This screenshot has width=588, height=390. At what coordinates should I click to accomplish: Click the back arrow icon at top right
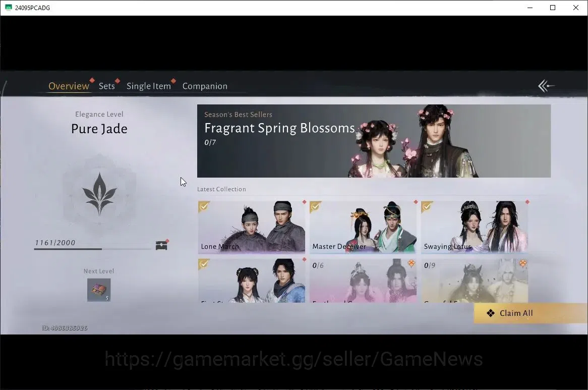click(x=546, y=86)
